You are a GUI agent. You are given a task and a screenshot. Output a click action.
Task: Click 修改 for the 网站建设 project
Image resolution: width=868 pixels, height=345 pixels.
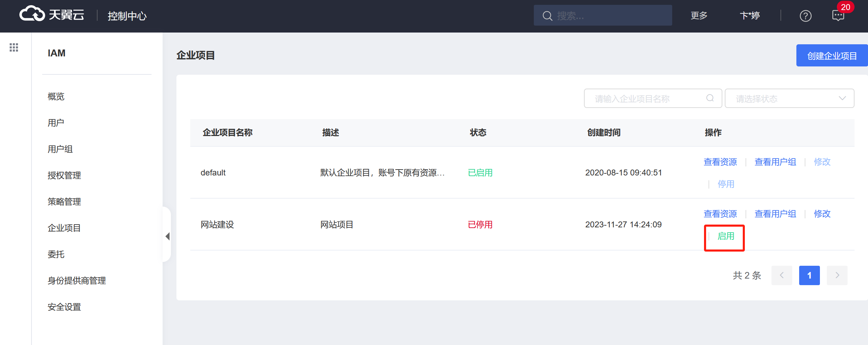822,214
